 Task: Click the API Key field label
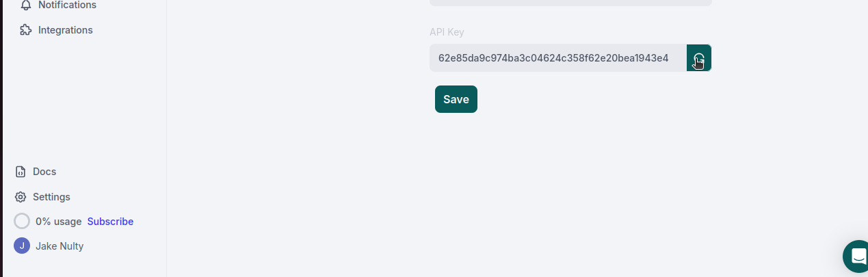(447, 32)
